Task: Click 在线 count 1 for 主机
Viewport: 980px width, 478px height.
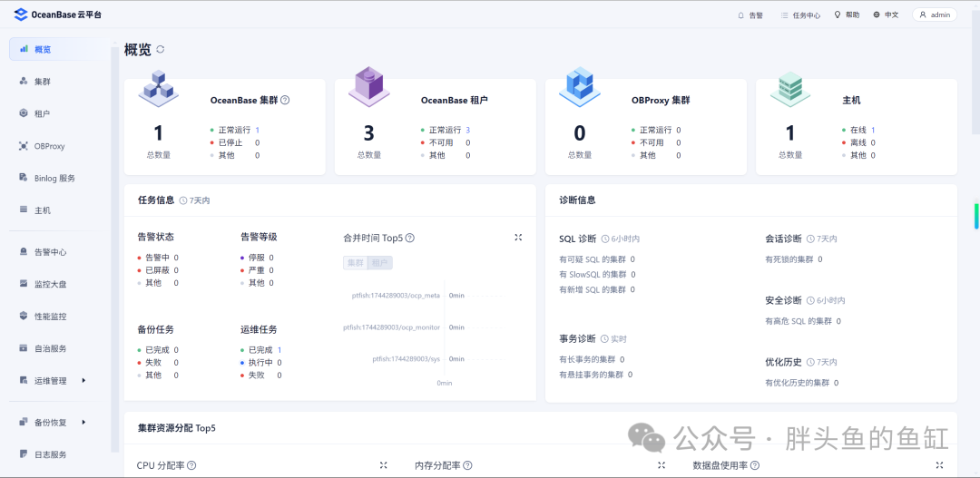Action: pos(873,130)
